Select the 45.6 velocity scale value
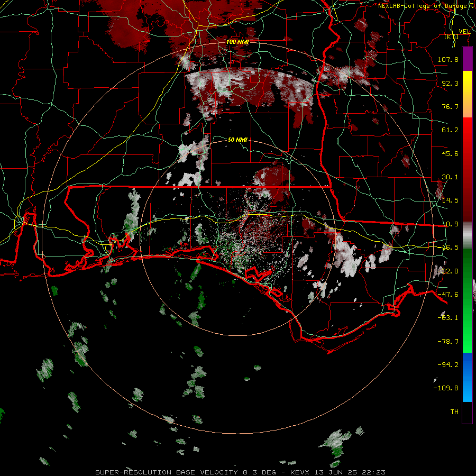 (450, 153)
